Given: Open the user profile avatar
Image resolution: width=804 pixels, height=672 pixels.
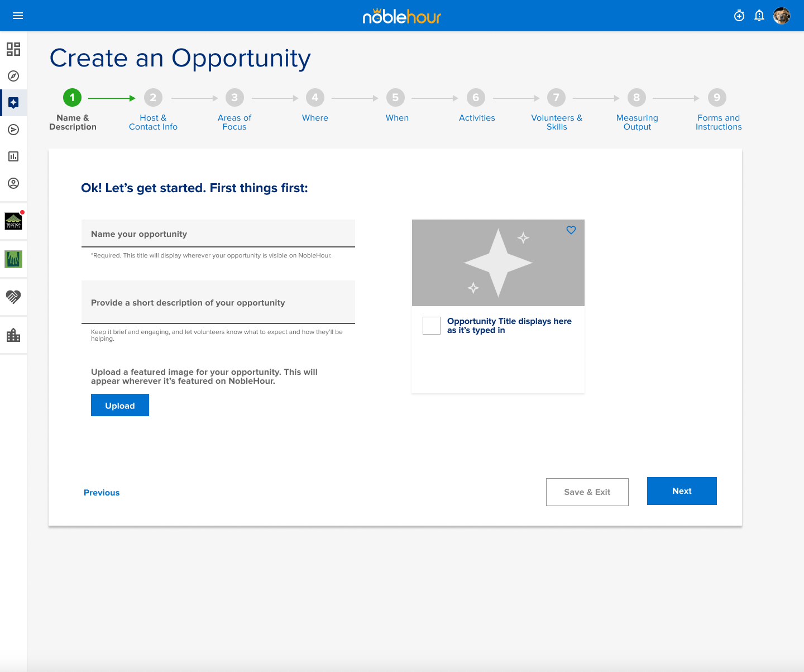Looking at the screenshot, I should point(782,16).
